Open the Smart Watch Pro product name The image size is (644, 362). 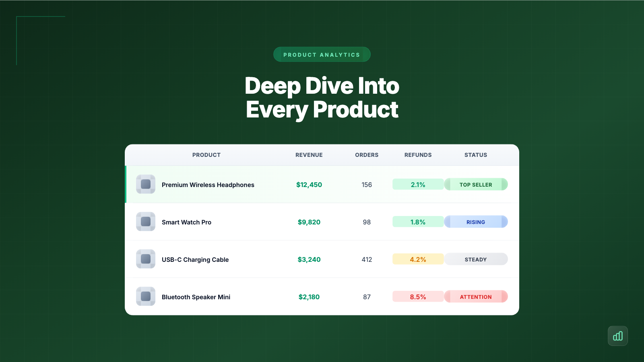coord(186,222)
